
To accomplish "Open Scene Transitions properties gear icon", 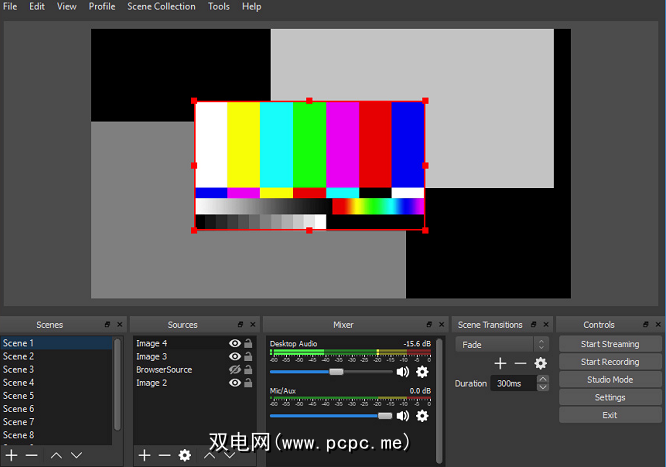I will (541, 363).
